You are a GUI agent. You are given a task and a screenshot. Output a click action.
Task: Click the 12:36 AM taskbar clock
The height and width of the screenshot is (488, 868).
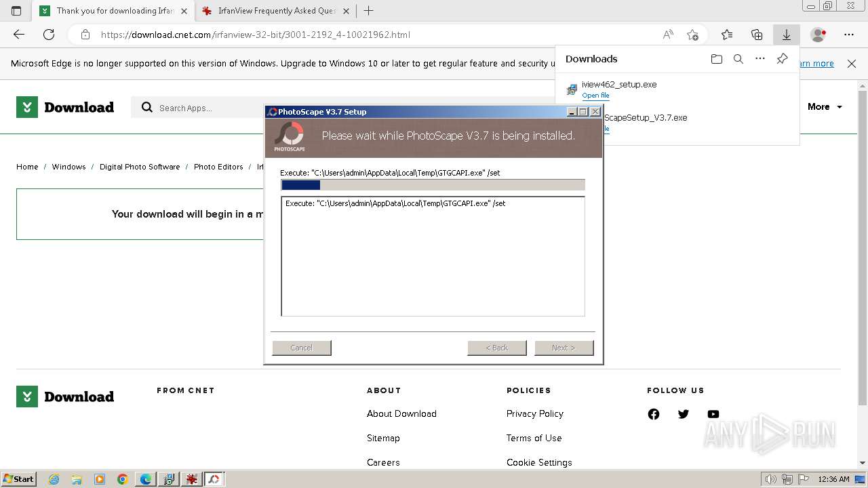[834, 479]
